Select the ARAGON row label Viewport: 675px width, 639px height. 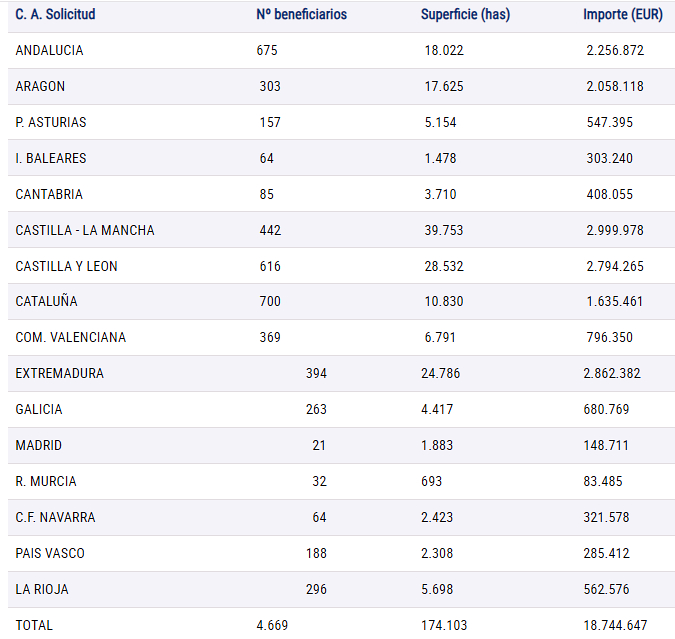click(40, 87)
